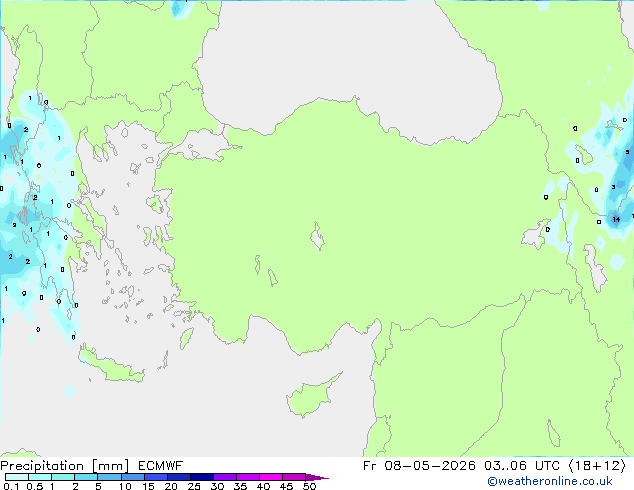
Task: Click the '50' legend scale label
Action: pyautogui.click(x=309, y=486)
